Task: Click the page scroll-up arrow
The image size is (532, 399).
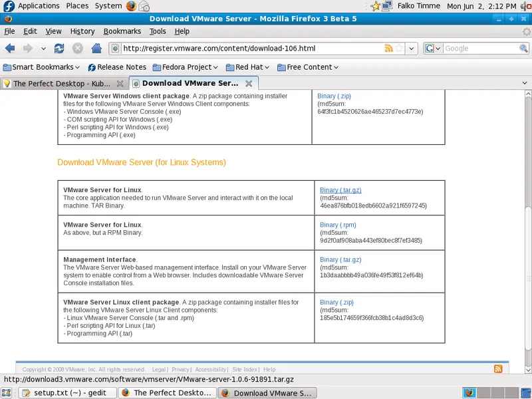Action: point(528,94)
